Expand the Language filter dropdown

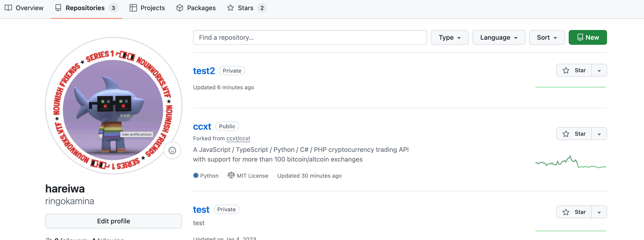[498, 37]
